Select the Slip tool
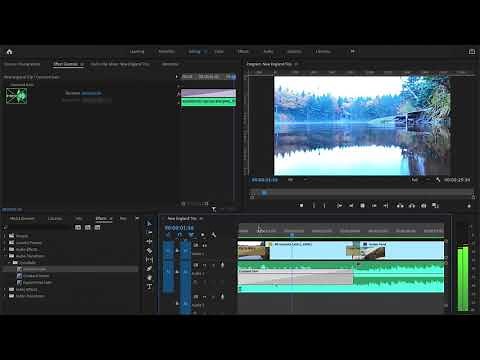Image resolution: width=480 pixels, height=360 pixels. pos(149,259)
